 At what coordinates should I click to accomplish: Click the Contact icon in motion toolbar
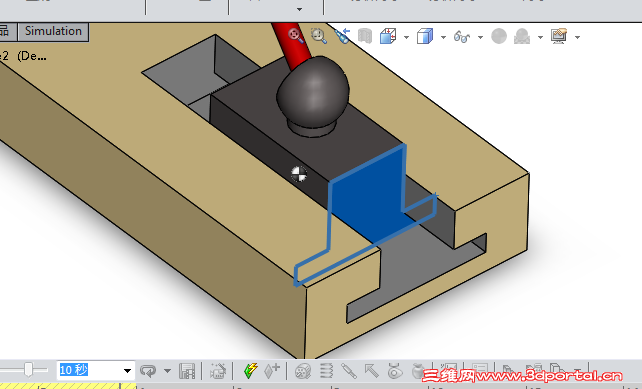pyautogui.click(x=395, y=371)
